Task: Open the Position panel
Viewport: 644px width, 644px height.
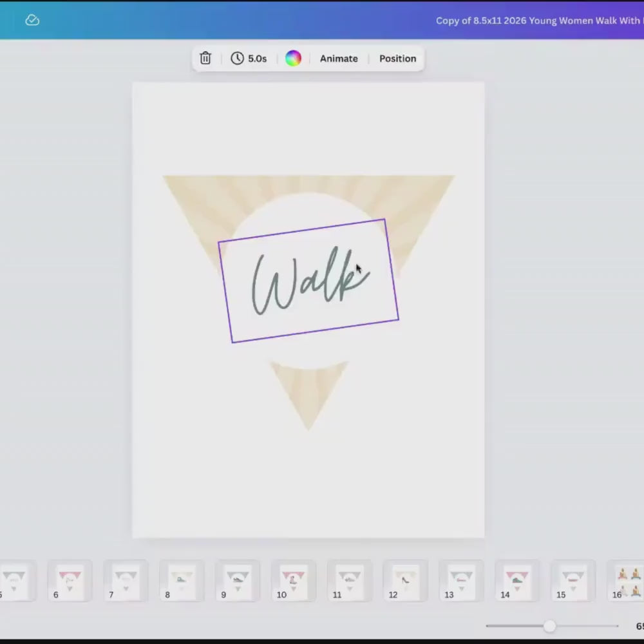Action: point(397,59)
